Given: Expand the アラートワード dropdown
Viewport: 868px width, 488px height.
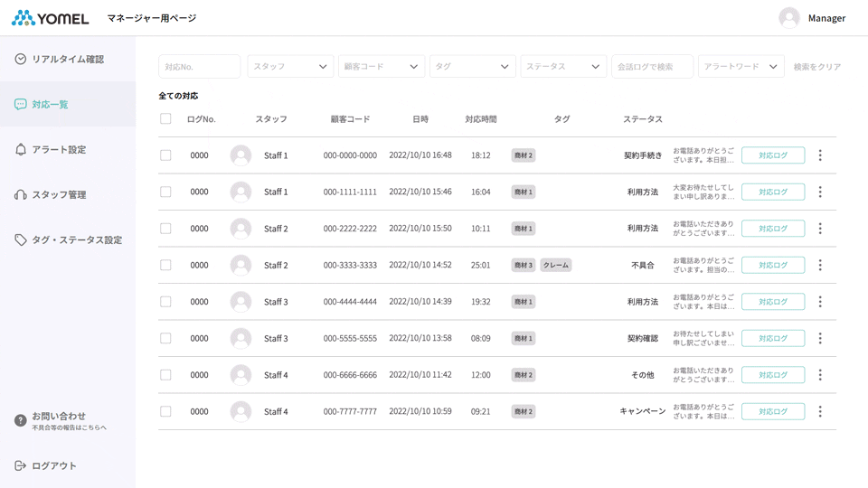Looking at the screenshot, I should [741, 66].
